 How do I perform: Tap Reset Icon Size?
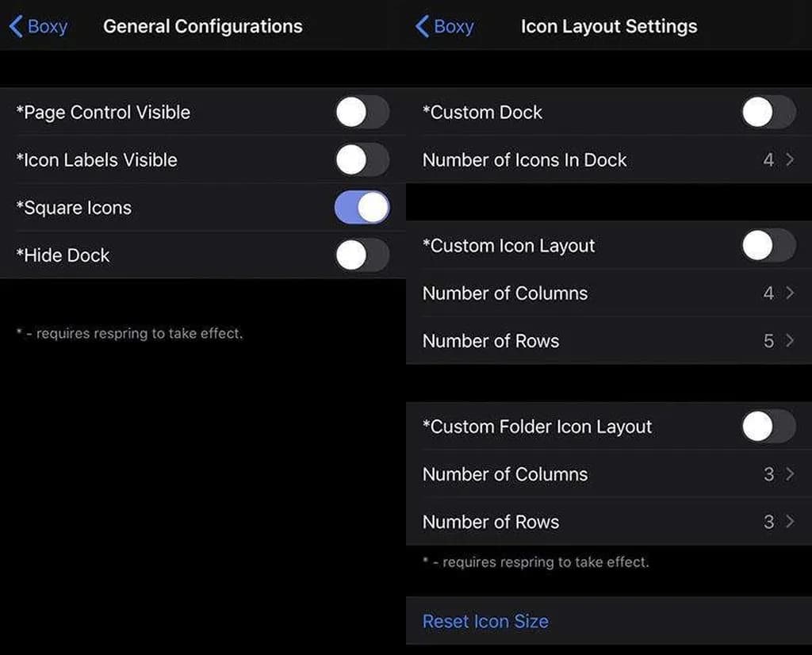(x=485, y=621)
